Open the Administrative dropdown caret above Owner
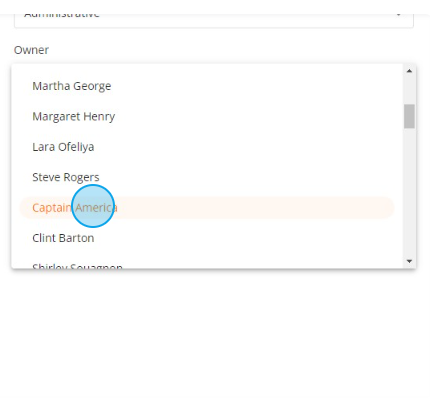This screenshot has width=430, height=400. coord(399,15)
